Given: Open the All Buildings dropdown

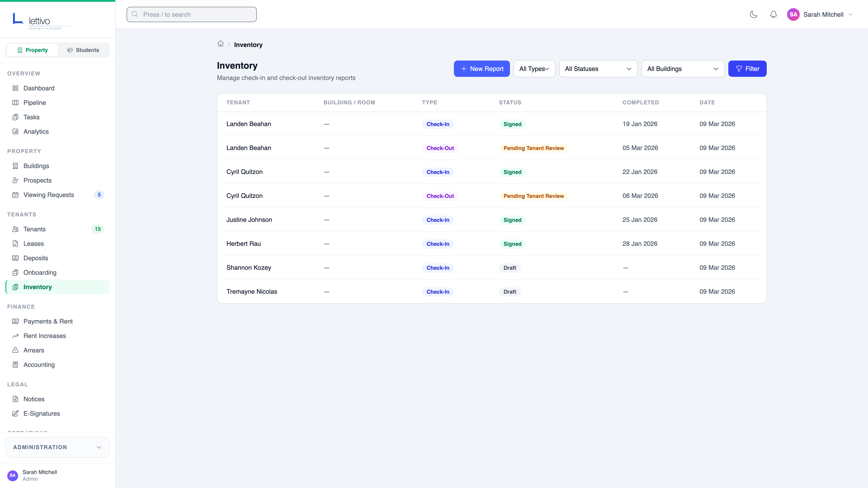Looking at the screenshot, I should click(682, 69).
